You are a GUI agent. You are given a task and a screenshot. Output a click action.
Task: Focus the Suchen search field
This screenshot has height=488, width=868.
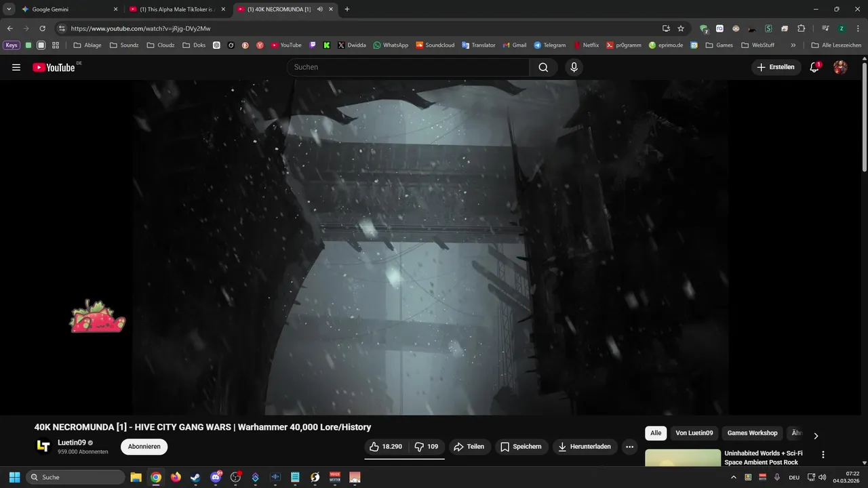[408, 67]
